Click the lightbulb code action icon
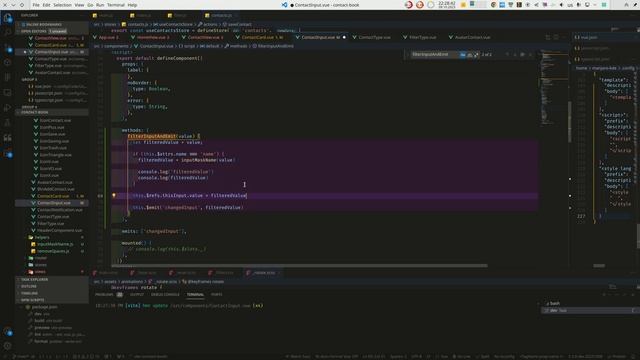This screenshot has height=360, width=640. [x=114, y=196]
